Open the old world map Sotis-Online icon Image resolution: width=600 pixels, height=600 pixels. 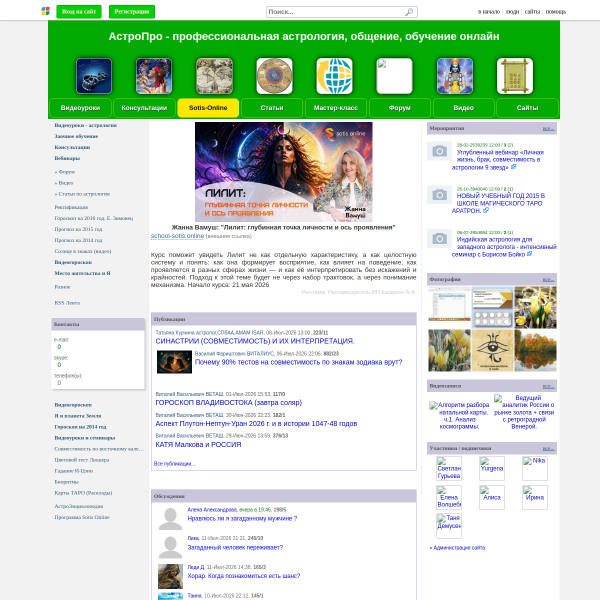[214, 76]
